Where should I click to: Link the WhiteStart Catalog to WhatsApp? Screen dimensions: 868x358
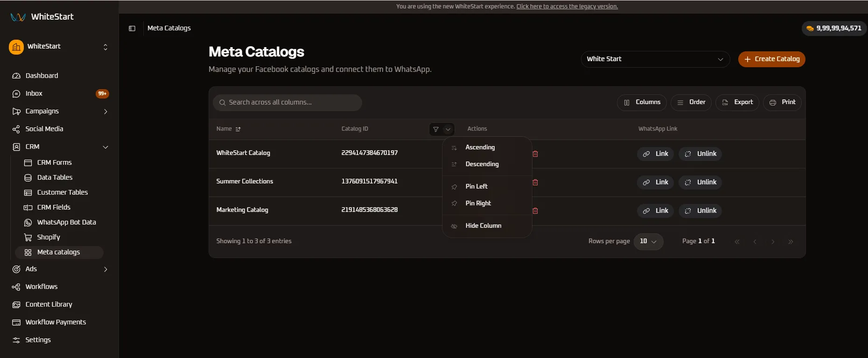(655, 154)
